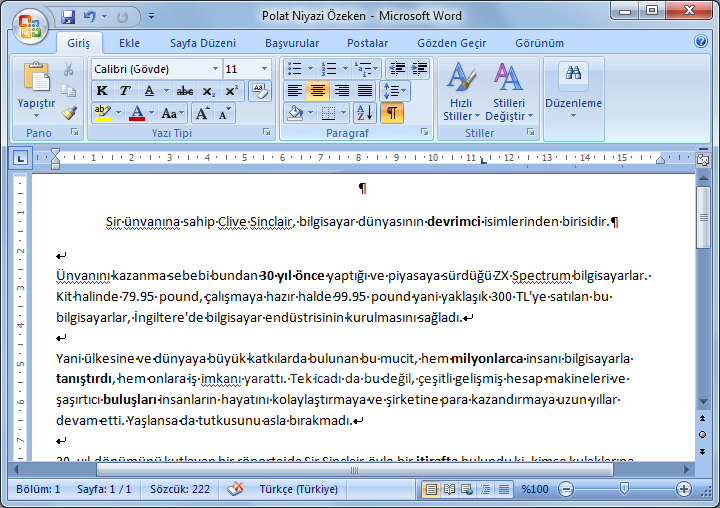720x508 pixels.
Task: Open the Başvurular tab
Action: (x=292, y=43)
